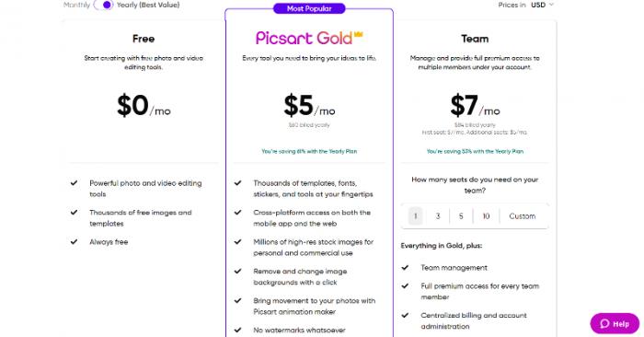Choose 10 seats option

(486, 216)
